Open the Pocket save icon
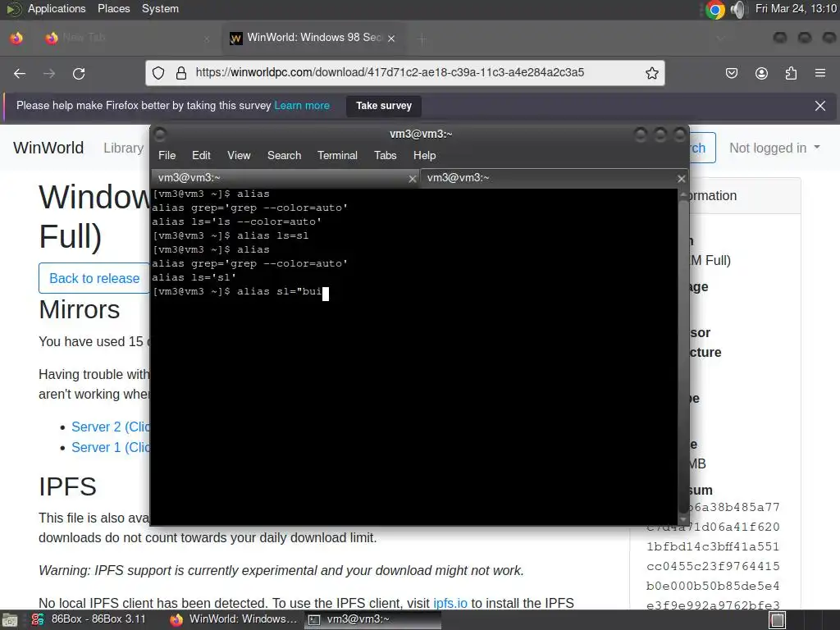The height and width of the screenshot is (630, 840). pyautogui.click(x=731, y=73)
